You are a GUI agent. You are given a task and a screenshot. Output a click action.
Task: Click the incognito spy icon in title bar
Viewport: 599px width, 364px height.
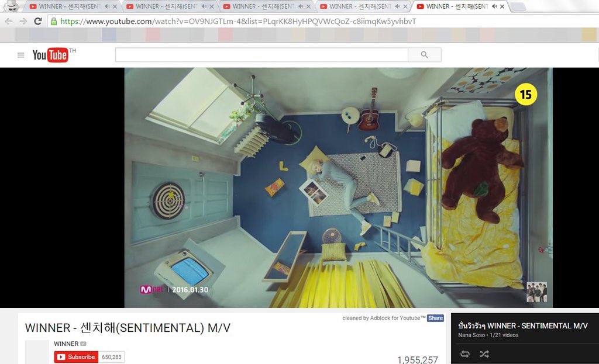[x=12, y=6]
